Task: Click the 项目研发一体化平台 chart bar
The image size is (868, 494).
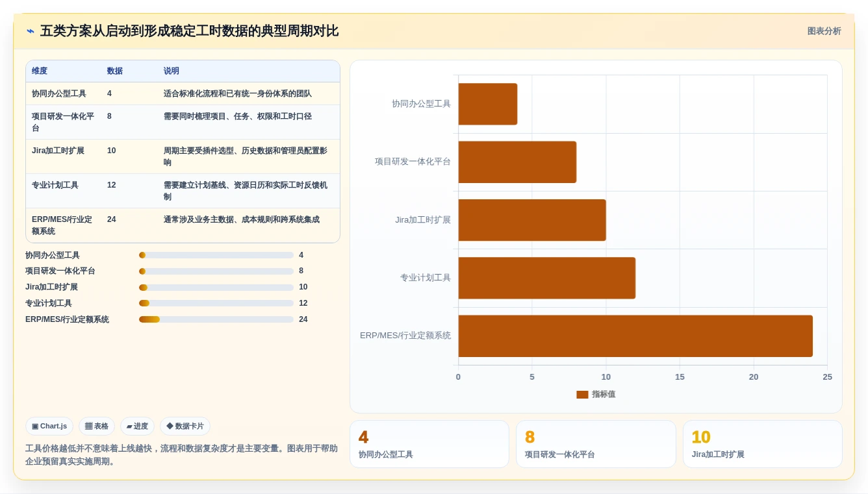Action: [x=517, y=162]
